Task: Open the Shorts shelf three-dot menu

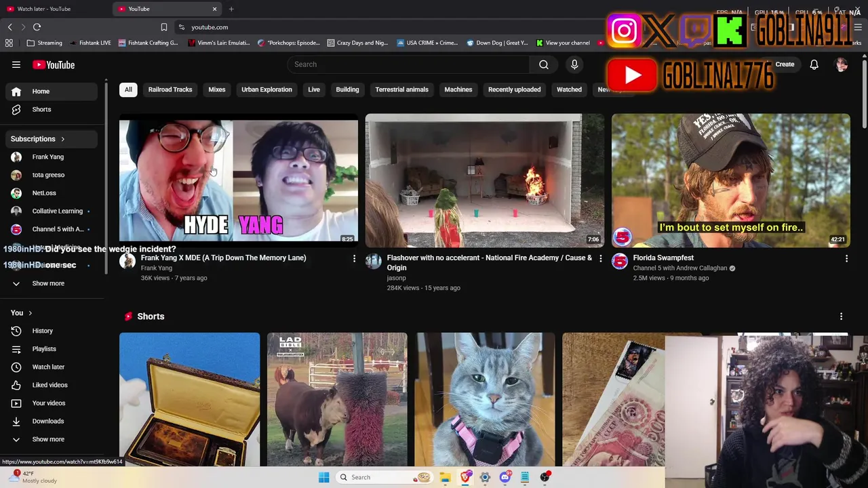Action: [x=841, y=317]
